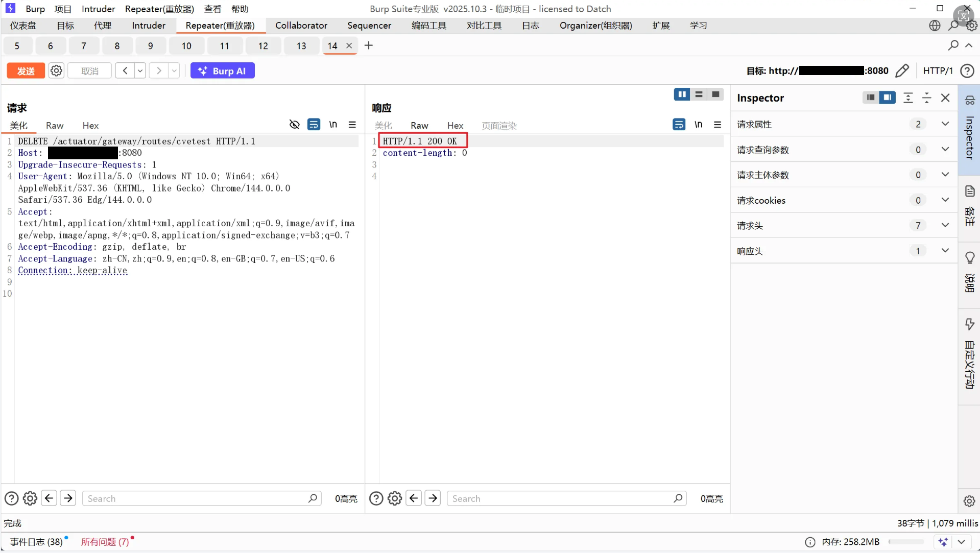Open 所有问题 issues list
The height and width of the screenshot is (553, 980).
105,542
